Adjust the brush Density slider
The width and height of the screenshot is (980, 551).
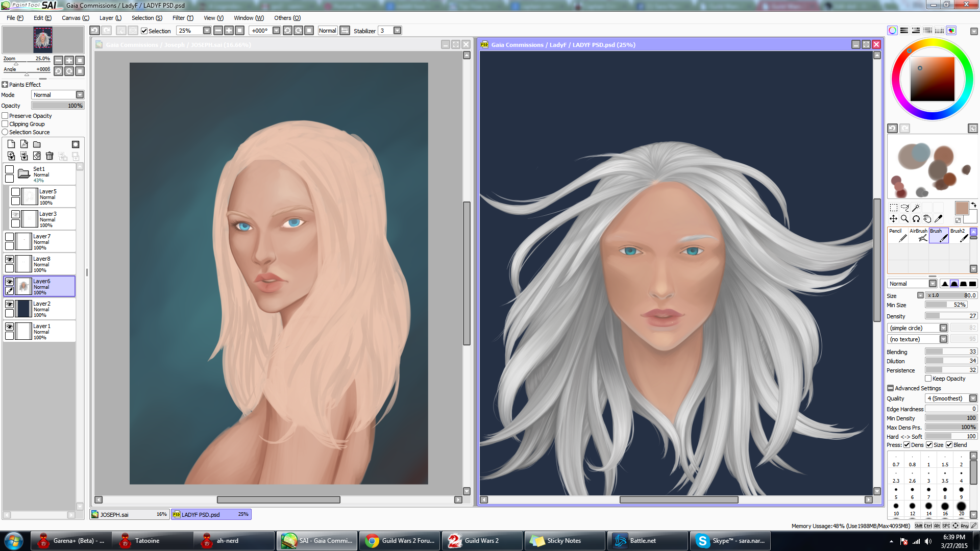951,316
